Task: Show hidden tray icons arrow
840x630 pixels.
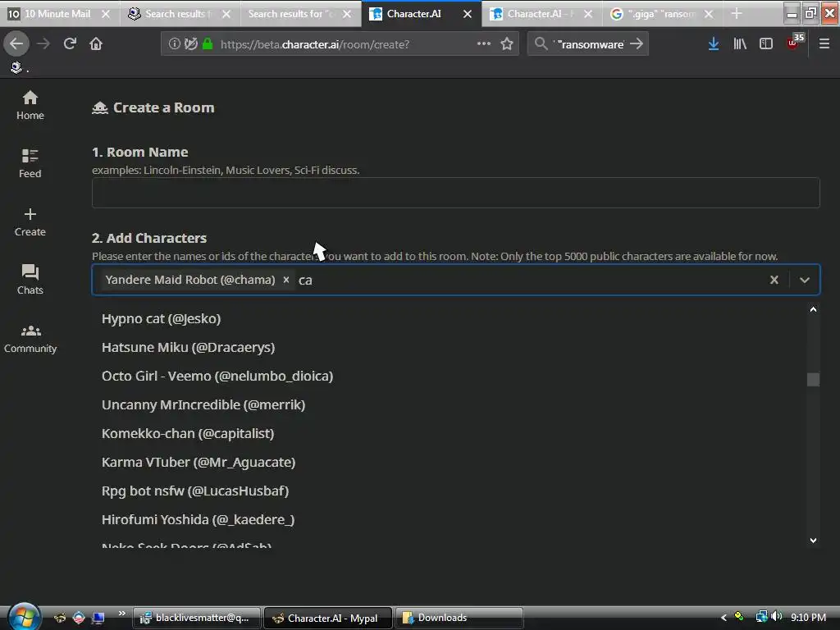Action: click(724, 618)
